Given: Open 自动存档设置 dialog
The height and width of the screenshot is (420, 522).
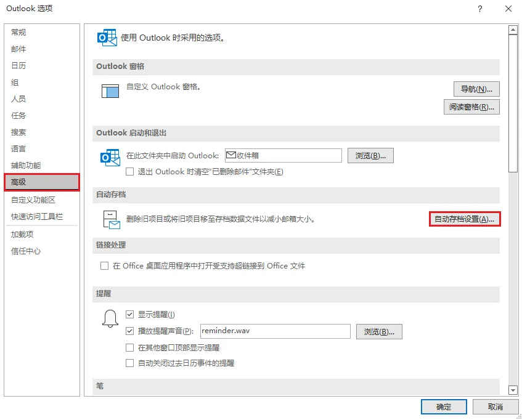Looking at the screenshot, I should (464, 219).
